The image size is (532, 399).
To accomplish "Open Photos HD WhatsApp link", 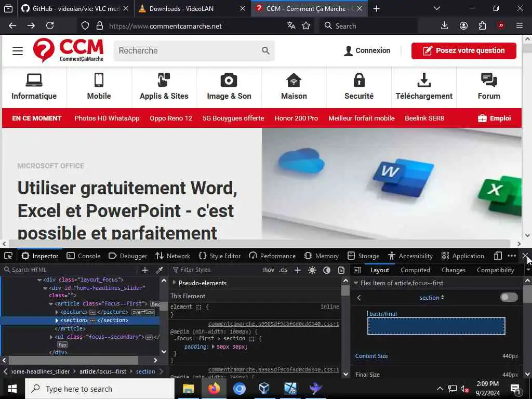I will 107,118.
